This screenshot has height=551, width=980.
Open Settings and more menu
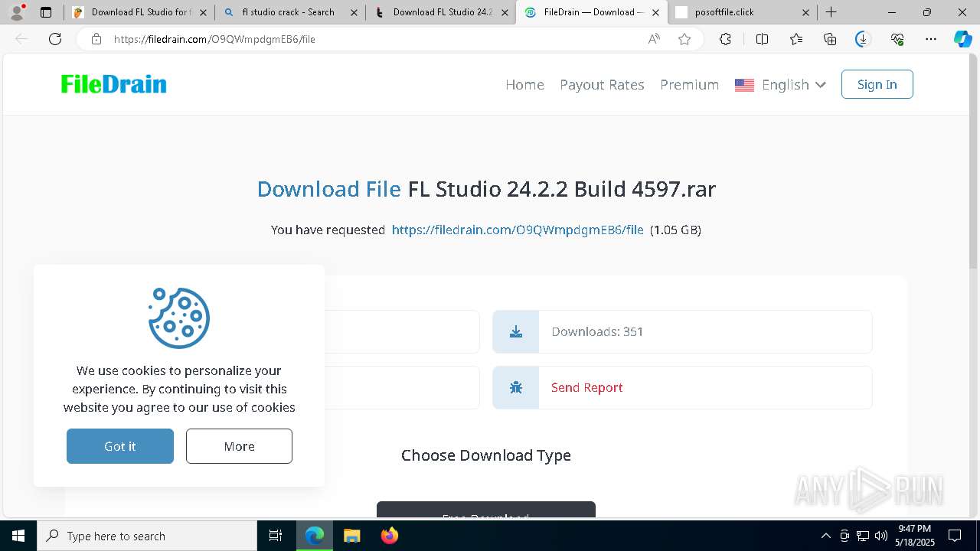pyautogui.click(x=931, y=39)
